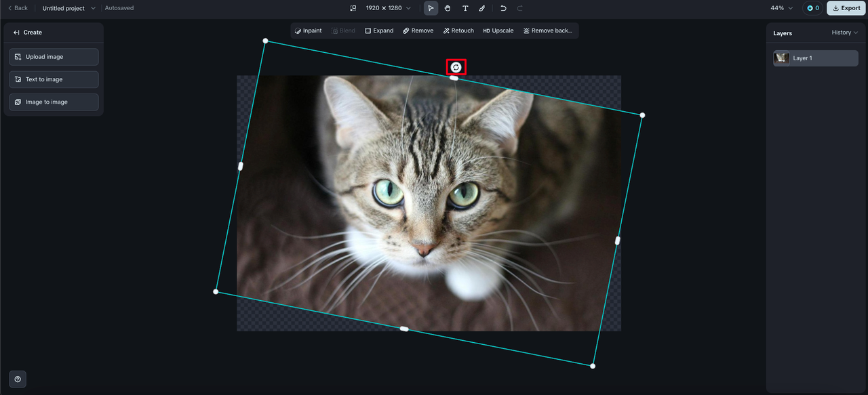Click the Blend tool
The height and width of the screenshot is (395, 868).
pyautogui.click(x=343, y=30)
